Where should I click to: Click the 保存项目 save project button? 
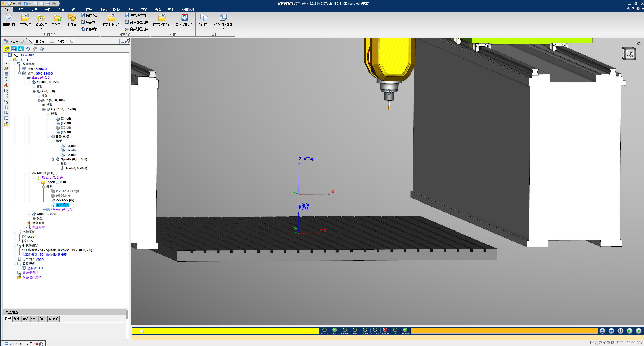[89, 15]
